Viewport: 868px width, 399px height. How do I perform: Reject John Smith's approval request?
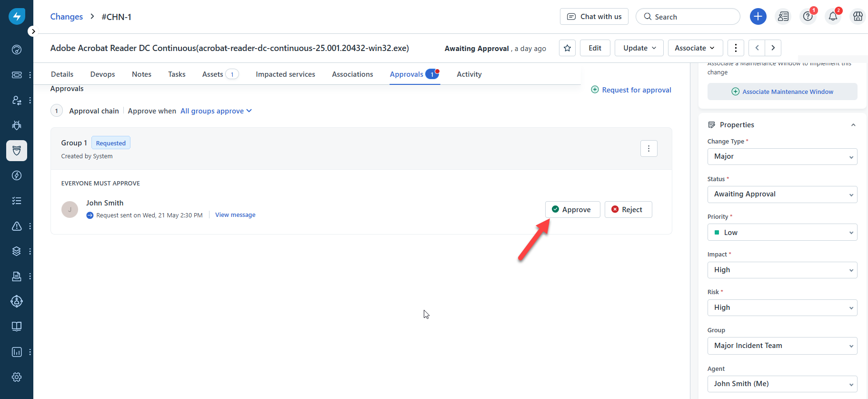[628, 210]
